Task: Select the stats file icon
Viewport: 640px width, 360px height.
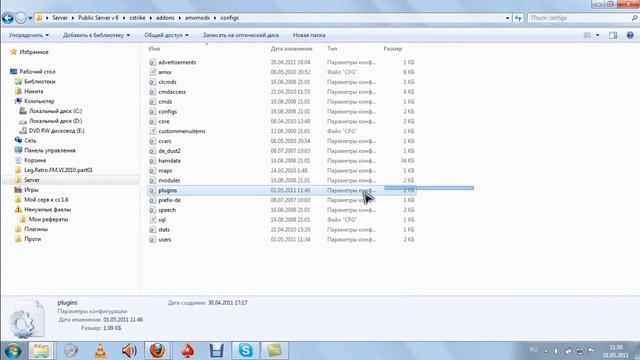Action: [152, 230]
